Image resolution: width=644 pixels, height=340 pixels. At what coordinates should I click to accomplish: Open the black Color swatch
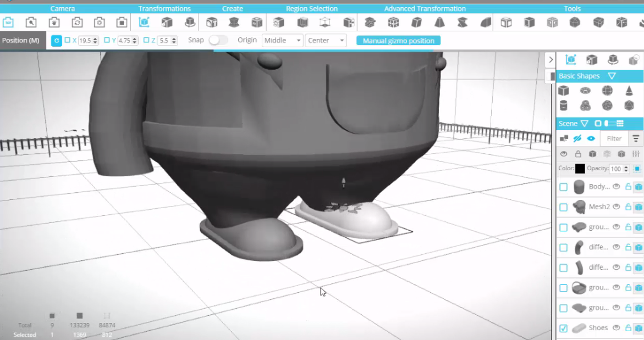coord(580,169)
